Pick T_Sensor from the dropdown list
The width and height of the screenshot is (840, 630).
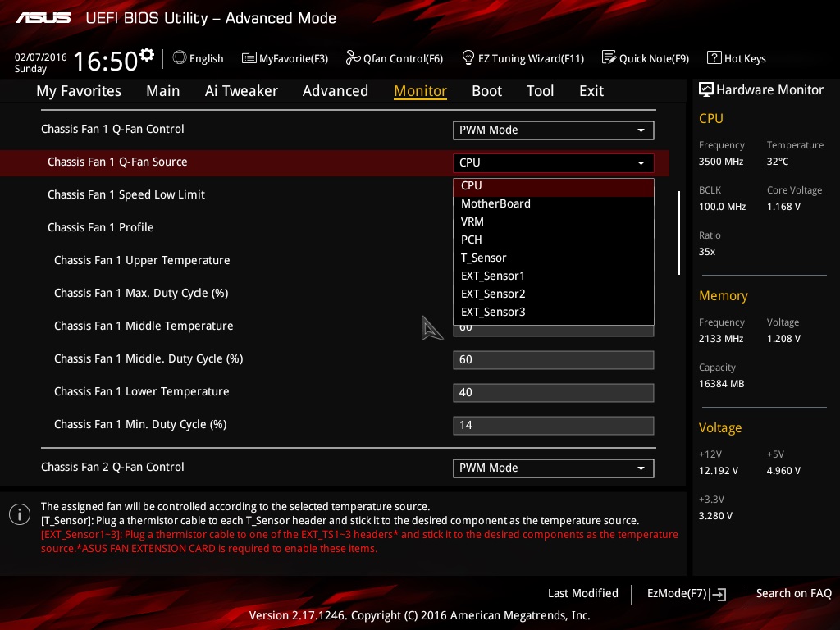[x=554, y=258]
